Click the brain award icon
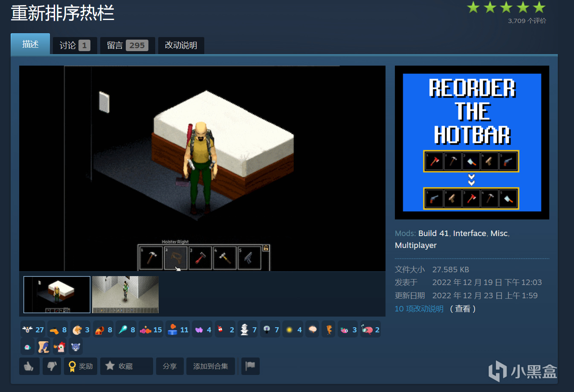The image size is (574, 392). [313, 329]
